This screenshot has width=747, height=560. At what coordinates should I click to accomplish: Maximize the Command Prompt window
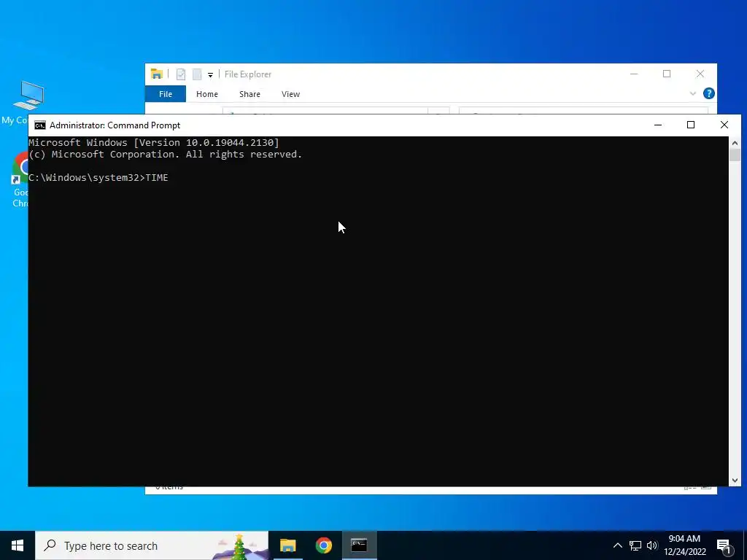click(691, 125)
